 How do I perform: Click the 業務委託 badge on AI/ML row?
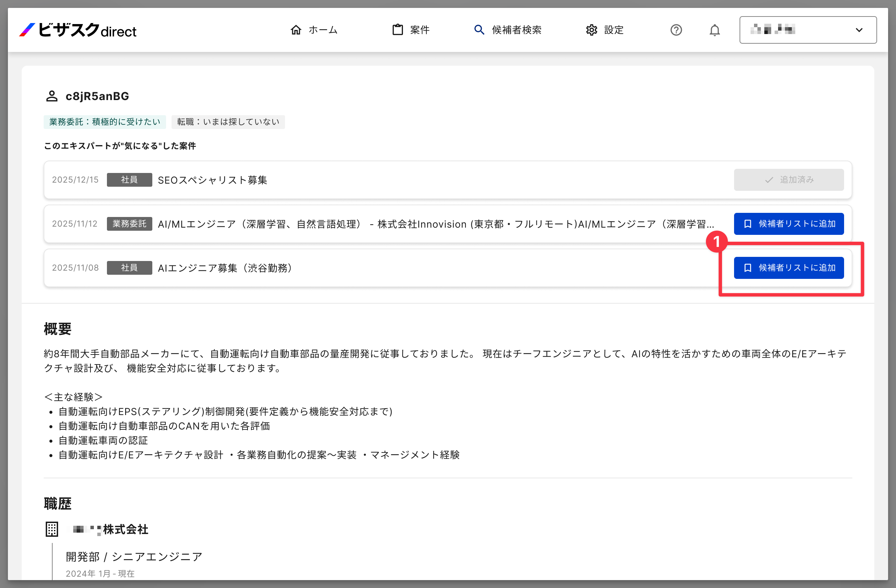click(x=129, y=224)
